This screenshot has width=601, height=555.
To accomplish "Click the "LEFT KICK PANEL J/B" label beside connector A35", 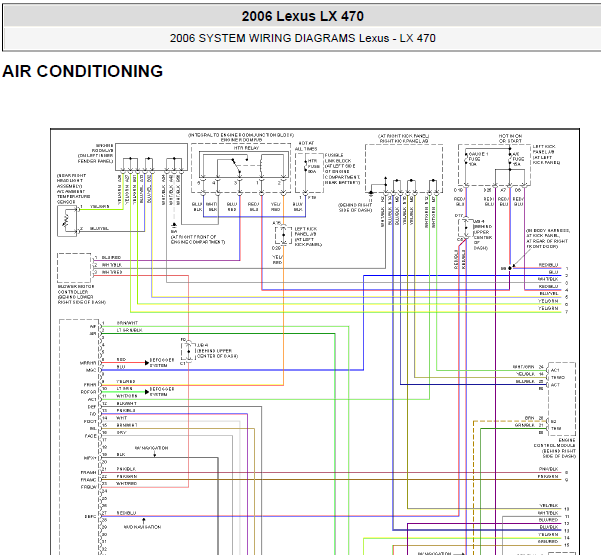I will 305,232.
